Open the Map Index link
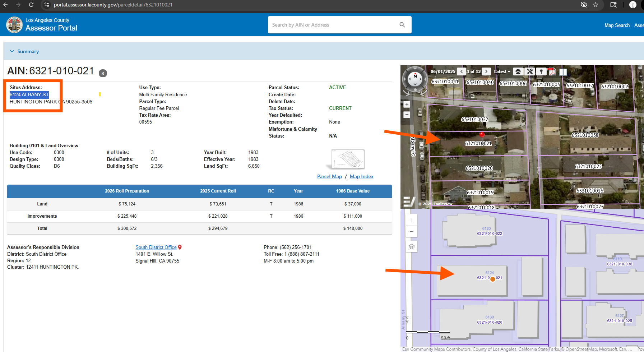The image size is (644, 352). click(361, 176)
